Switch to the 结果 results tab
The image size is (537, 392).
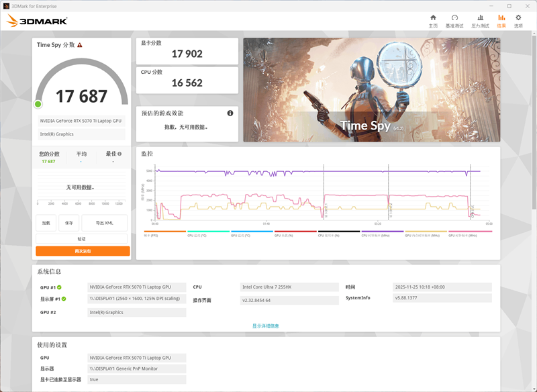pos(501,21)
